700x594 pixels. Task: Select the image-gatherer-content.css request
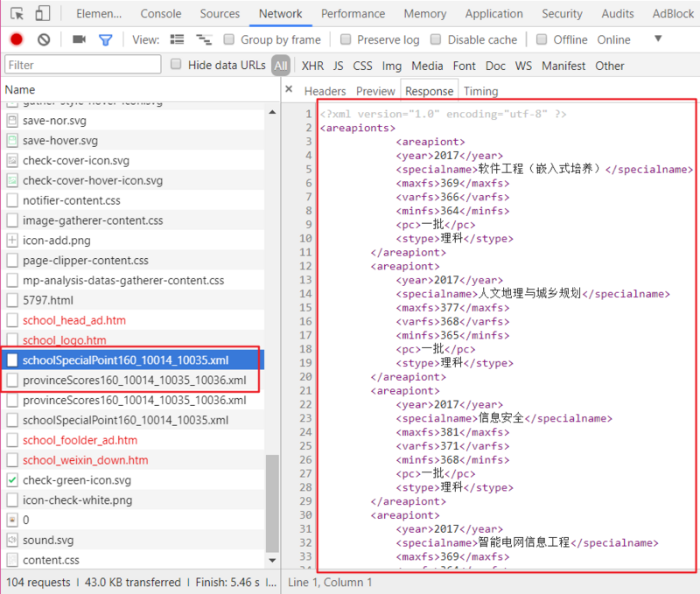pyautogui.click(x=133, y=220)
